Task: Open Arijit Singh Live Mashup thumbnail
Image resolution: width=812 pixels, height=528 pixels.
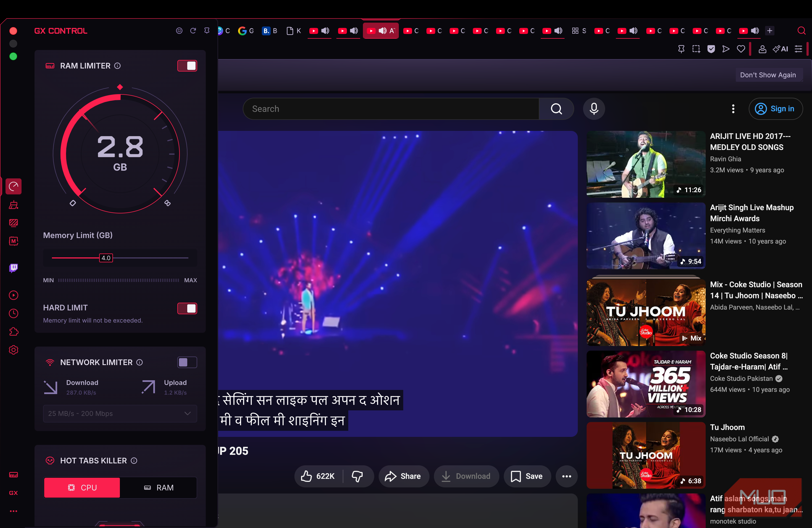Action: 646,236
